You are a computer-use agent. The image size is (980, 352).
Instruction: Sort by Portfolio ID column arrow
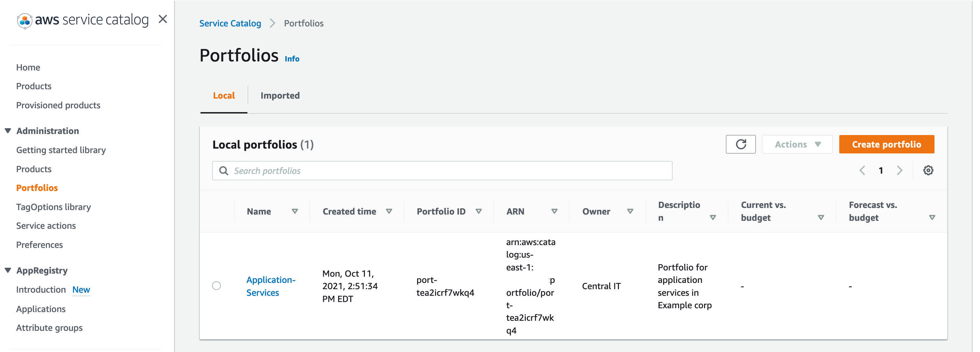point(479,211)
